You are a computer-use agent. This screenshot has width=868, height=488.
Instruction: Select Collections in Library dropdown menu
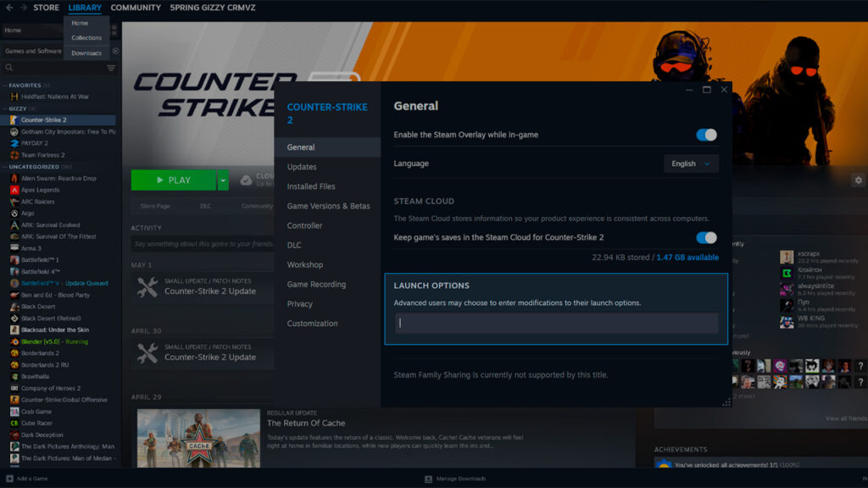click(86, 37)
